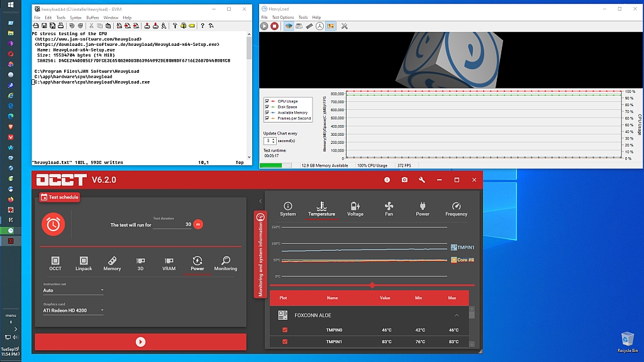This screenshot has height=362, width=644.
Task: Switch to OCCT Frequency tab
Action: pos(457,209)
